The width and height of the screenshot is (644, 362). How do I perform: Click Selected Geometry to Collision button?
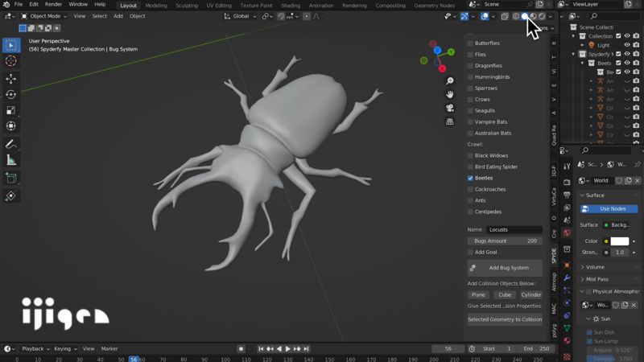tap(505, 319)
